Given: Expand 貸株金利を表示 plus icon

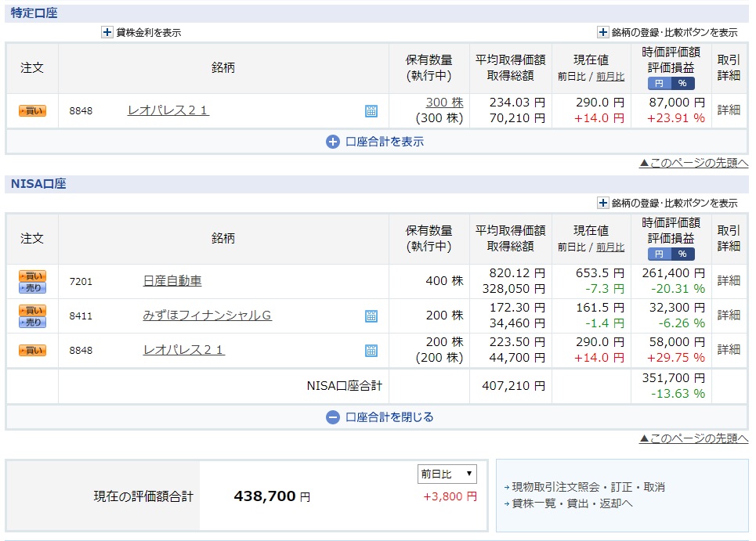Looking at the screenshot, I should tap(107, 32).
